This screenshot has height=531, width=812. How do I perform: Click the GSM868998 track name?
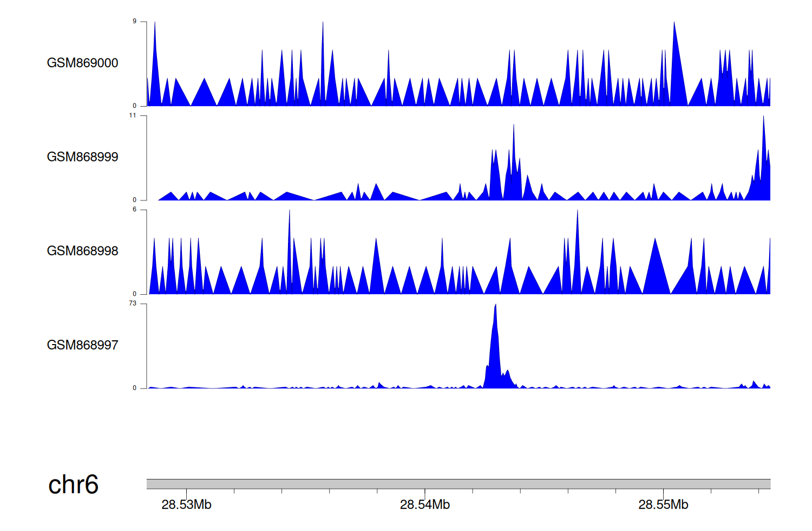click(x=82, y=251)
